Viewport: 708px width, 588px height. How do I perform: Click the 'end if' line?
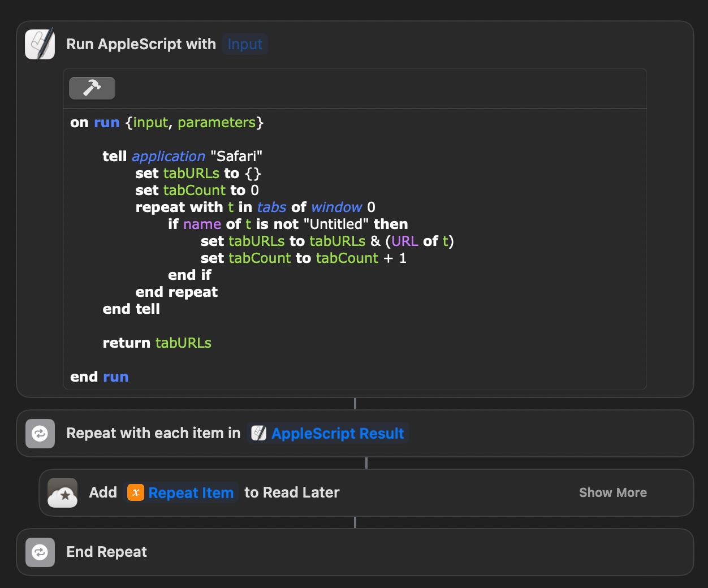(x=190, y=275)
